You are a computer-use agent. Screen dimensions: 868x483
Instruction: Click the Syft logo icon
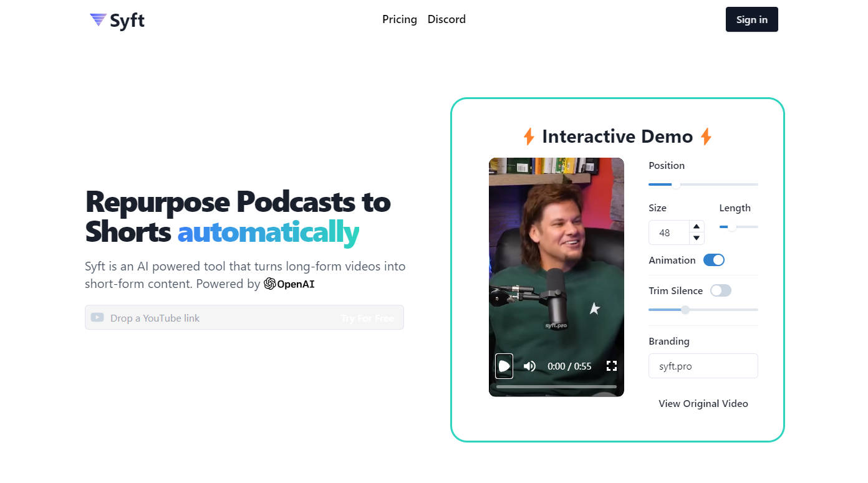point(98,20)
